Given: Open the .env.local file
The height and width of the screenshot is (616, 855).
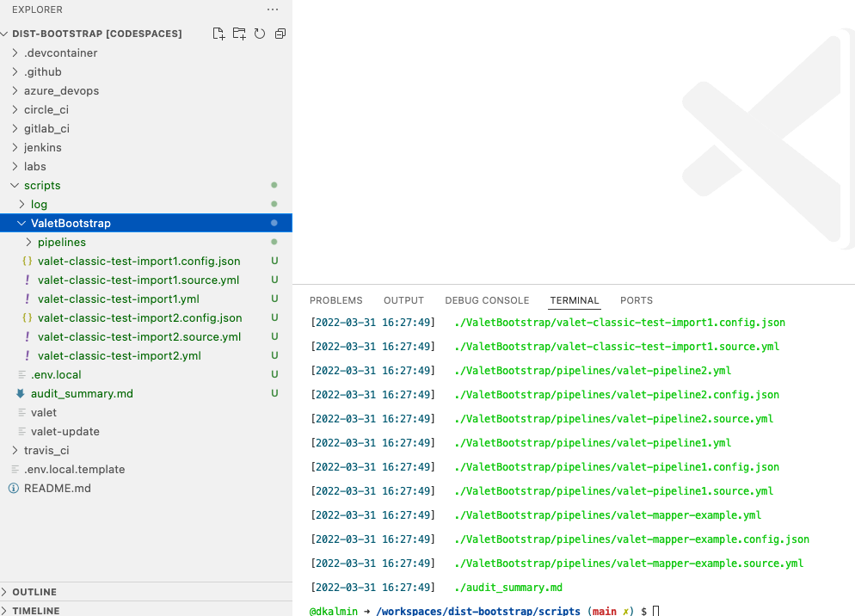Looking at the screenshot, I should tap(56, 375).
